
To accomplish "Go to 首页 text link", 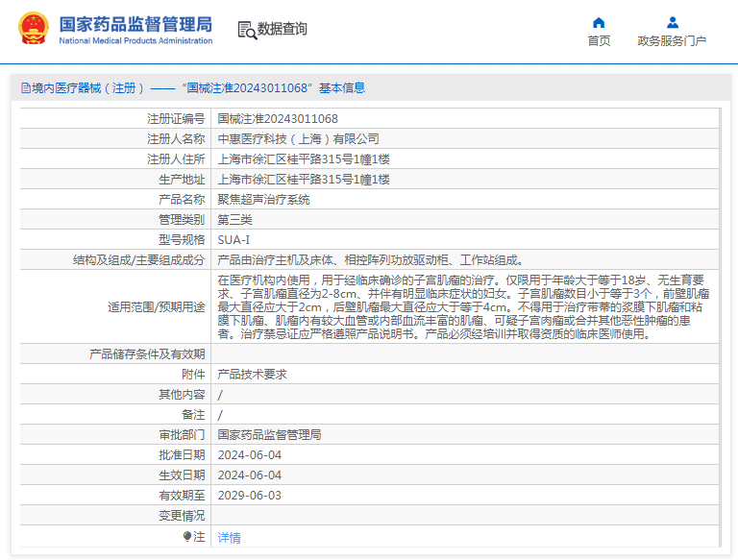I will [599, 41].
